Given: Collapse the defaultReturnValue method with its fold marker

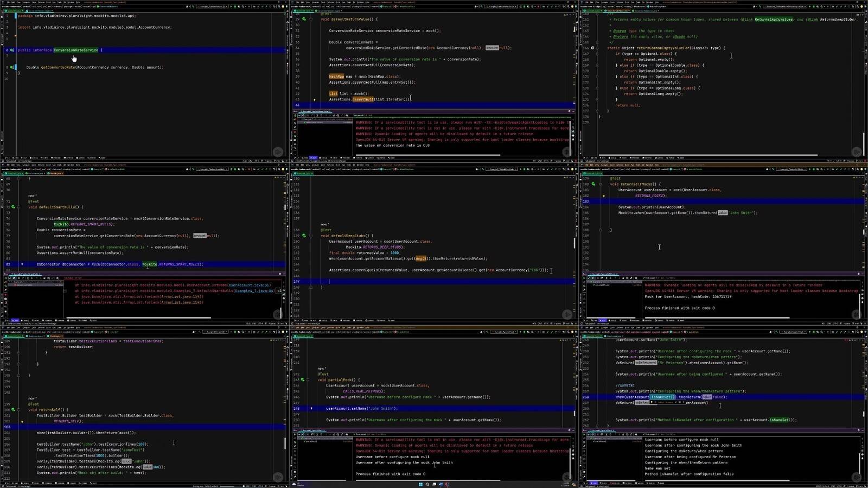Looking at the screenshot, I should tap(311, 19).
